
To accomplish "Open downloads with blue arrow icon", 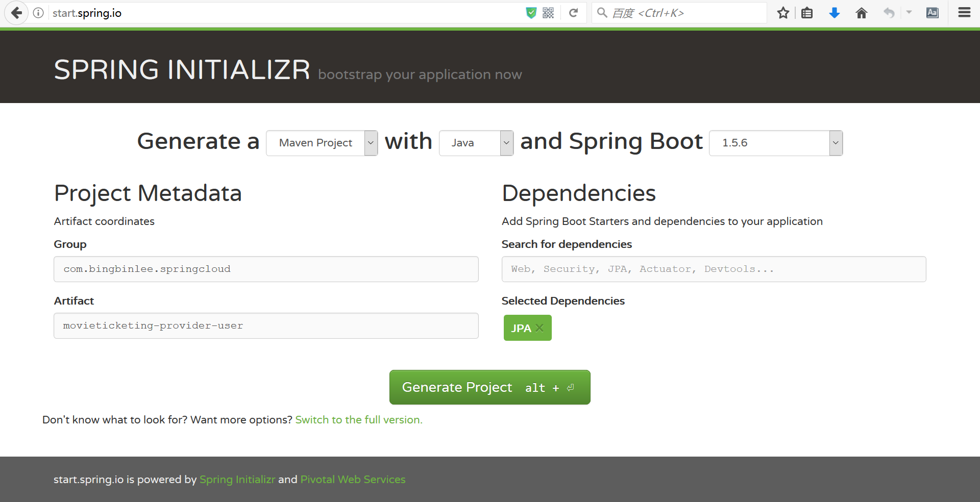I will coord(835,13).
